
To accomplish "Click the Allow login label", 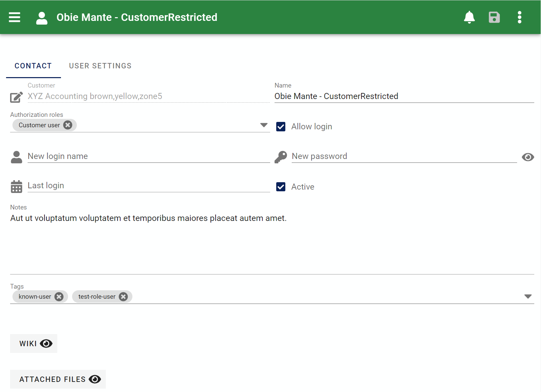I will coord(312,127).
